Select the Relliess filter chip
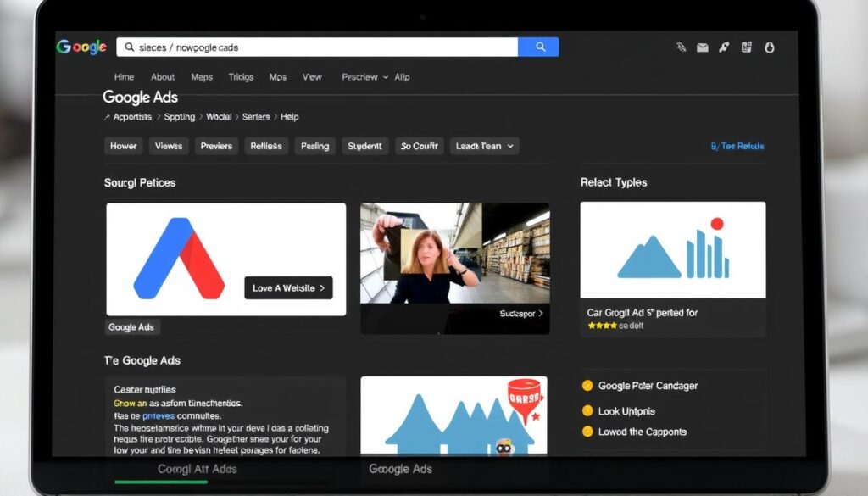The image size is (868, 496). (x=266, y=146)
